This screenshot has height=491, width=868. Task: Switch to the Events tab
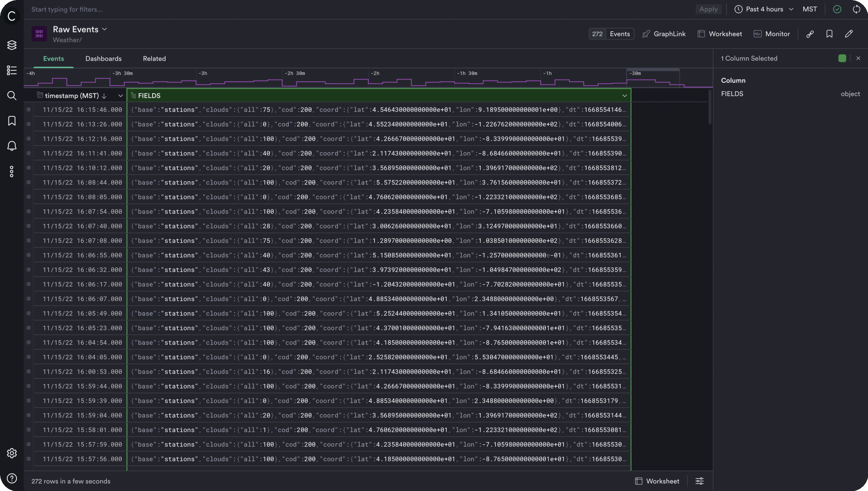53,59
